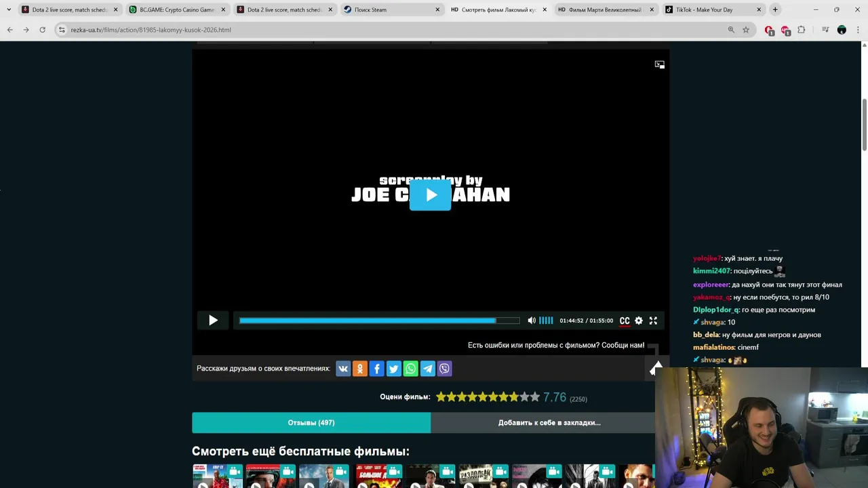868x488 pixels.
Task: Click the play button in the player control bar
Action: point(213,321)
